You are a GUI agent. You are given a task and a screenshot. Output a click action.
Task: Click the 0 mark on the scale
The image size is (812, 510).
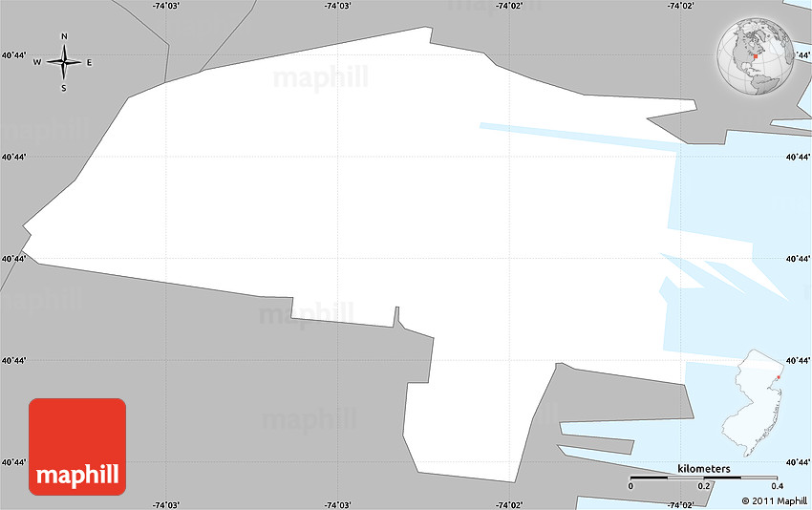(x=630, y=486)
